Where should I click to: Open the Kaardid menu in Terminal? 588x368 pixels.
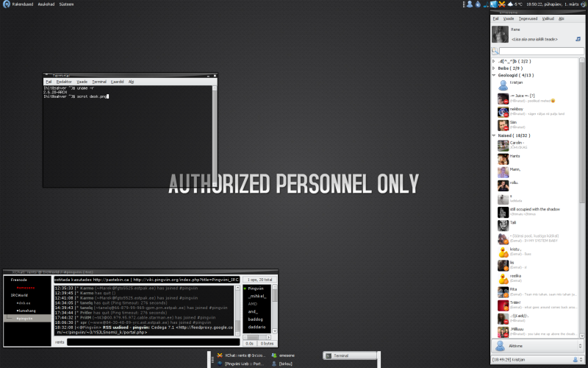(x=117, y=82)
